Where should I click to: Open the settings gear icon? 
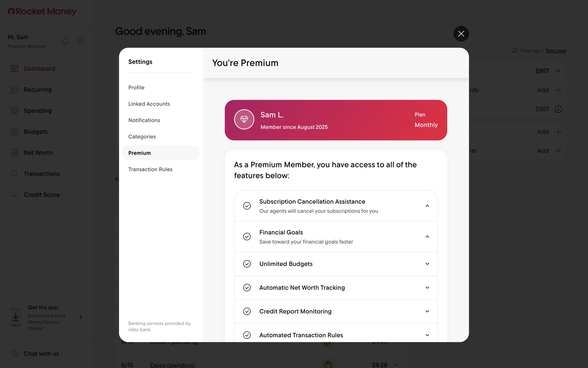(x=81, y=41)
